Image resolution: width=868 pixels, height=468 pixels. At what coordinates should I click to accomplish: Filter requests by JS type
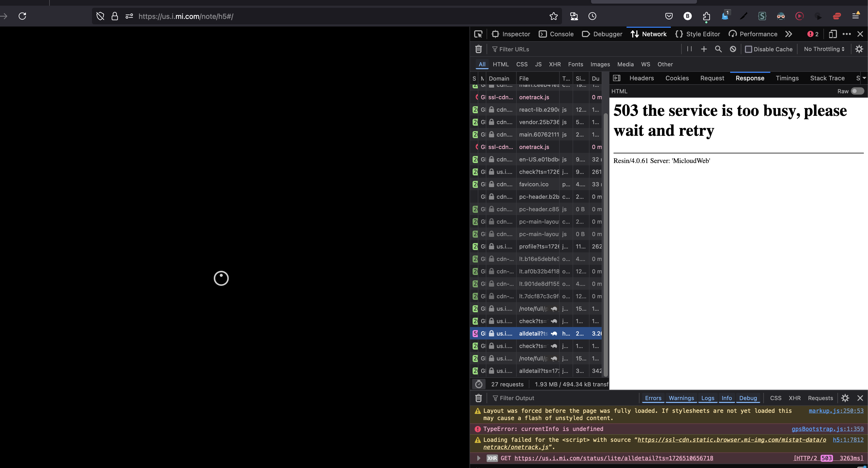pyautogui.click(x=538, y=64)
